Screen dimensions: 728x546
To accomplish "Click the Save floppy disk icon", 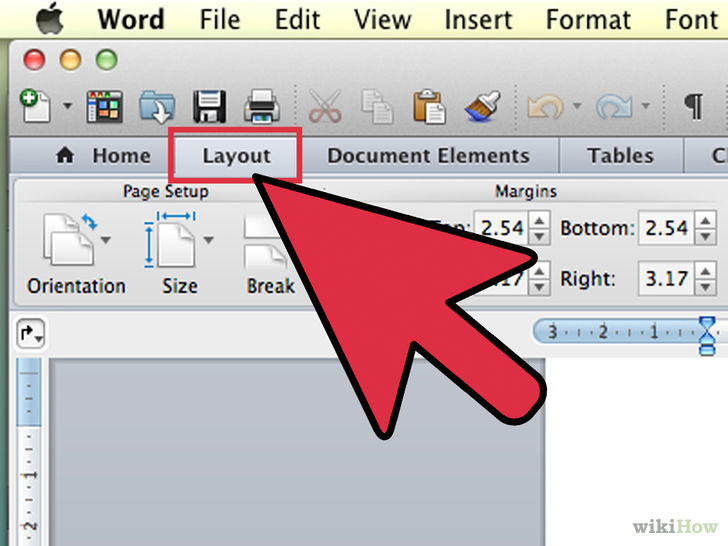I will pyautogui.click(x=209, y=106).
